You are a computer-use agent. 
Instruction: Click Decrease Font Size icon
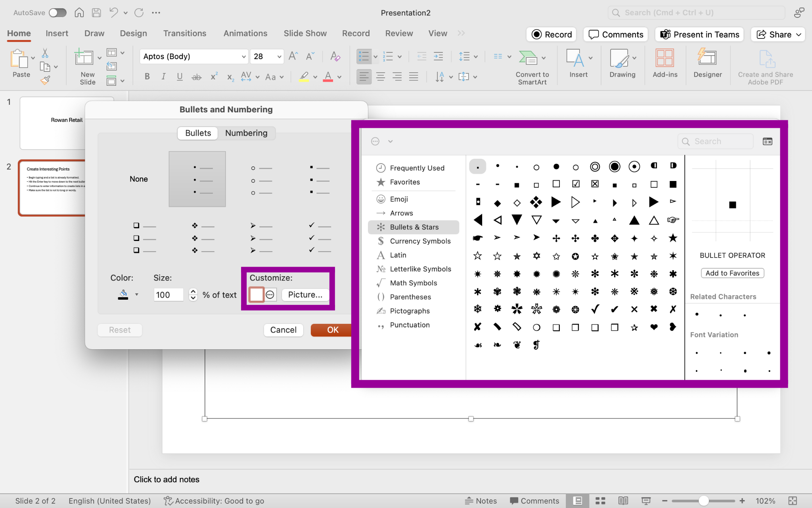pyautogui.click(x=310, y=56)
